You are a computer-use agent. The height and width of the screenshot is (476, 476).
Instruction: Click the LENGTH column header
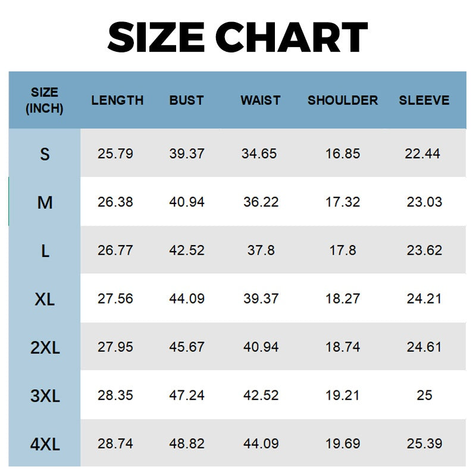117,101
